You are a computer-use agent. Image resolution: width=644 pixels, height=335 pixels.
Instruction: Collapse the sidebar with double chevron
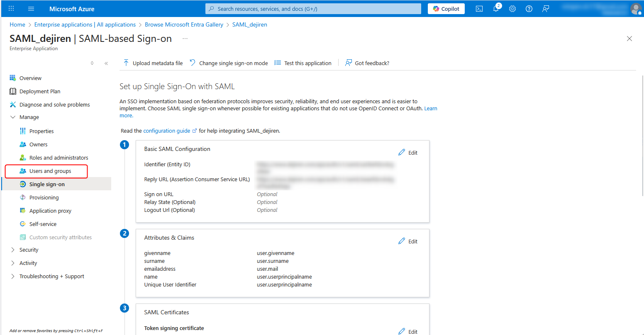pyautogui.click(x=106, y=63)
